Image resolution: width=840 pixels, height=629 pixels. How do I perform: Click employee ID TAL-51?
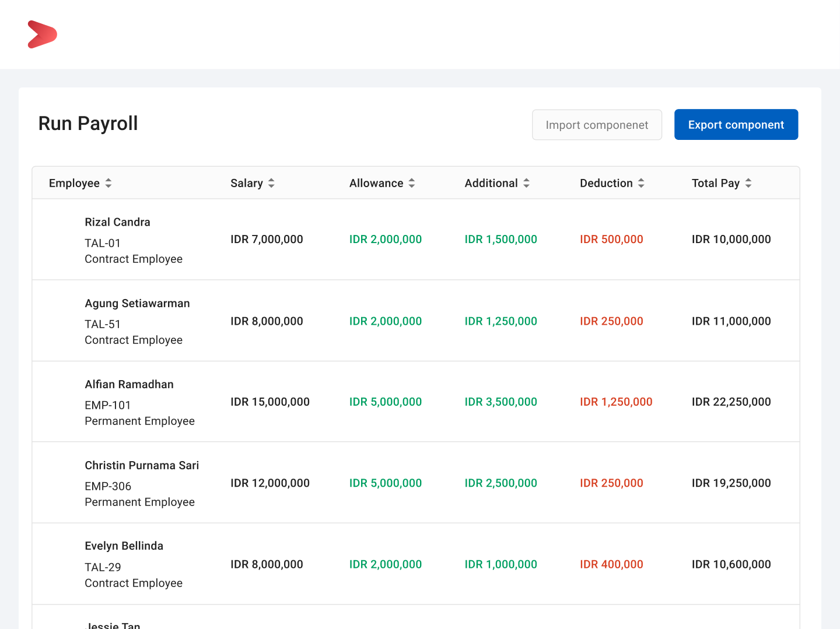point(103,324)
